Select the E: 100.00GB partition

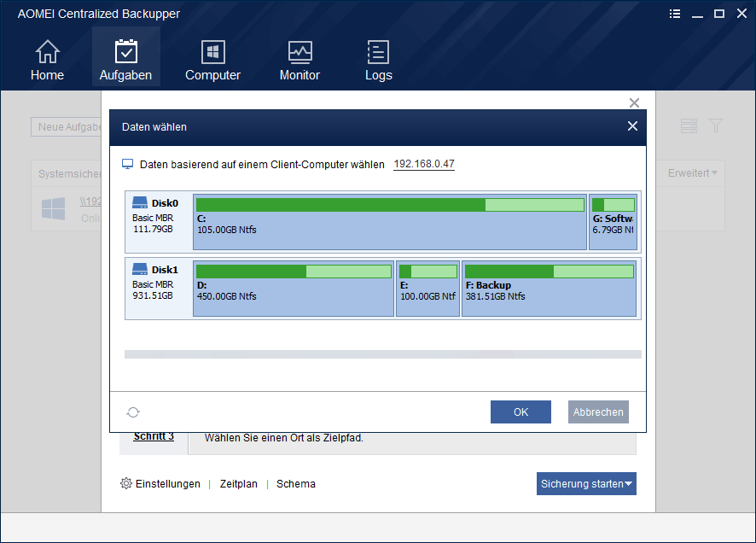click(427, 289)
